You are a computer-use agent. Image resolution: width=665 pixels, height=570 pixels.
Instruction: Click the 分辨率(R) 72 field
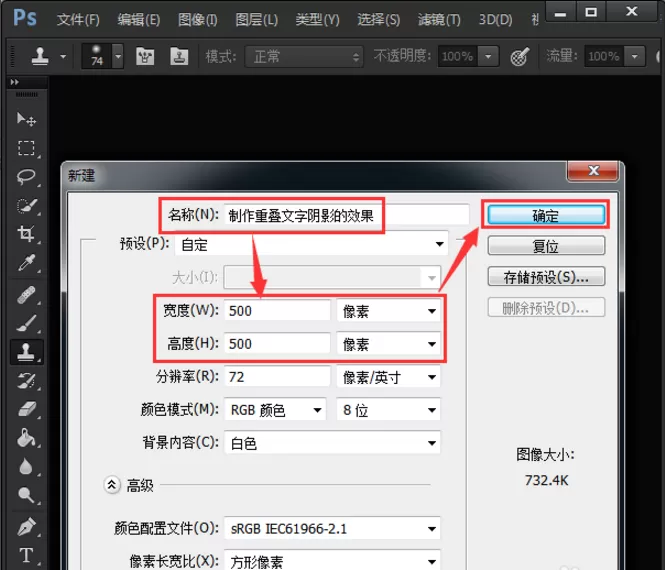click(277, 377)
